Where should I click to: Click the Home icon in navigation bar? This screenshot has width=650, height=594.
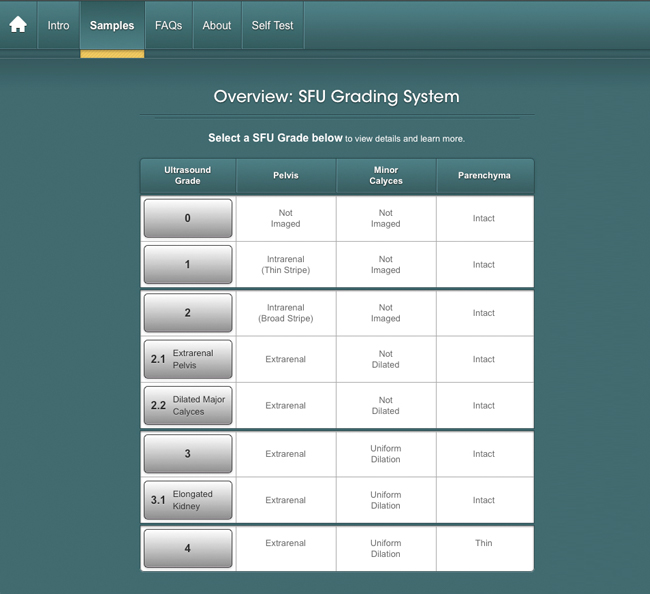pos(18,25)
